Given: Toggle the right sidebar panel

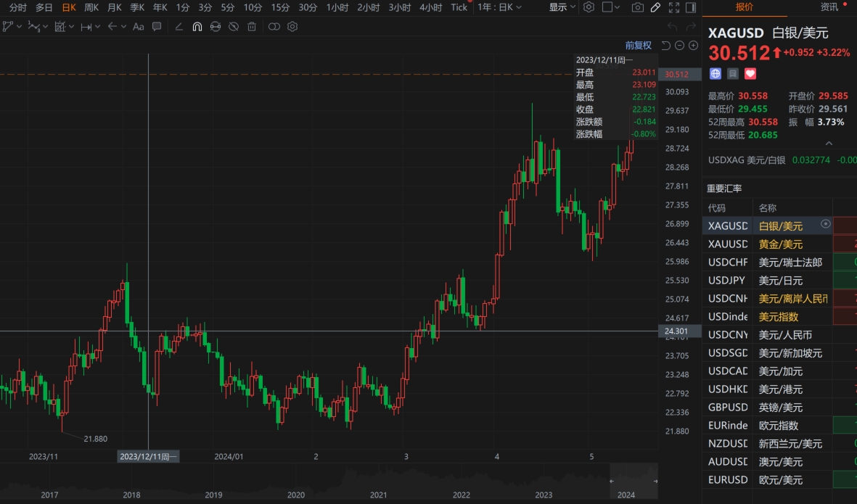Looking at the screenshot, I should coord(690,7).
